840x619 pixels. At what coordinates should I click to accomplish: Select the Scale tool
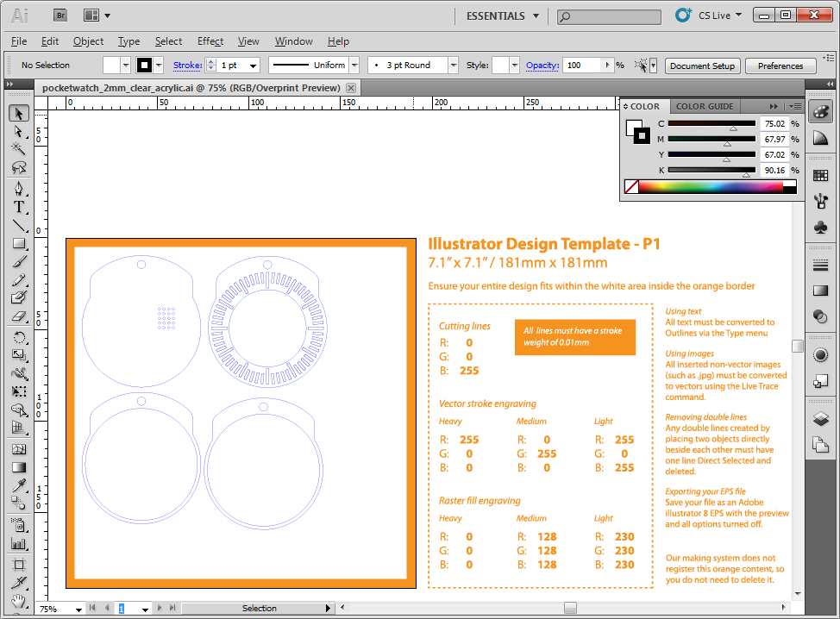point(19,355)
